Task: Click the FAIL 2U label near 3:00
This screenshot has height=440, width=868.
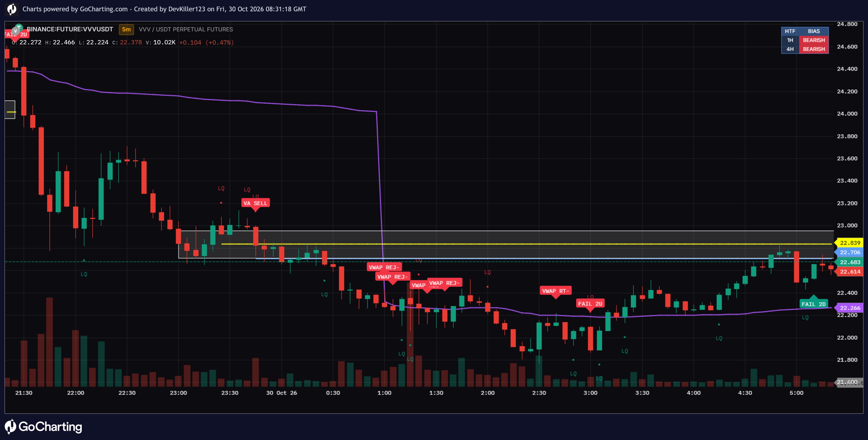Action: coord(590,304)
